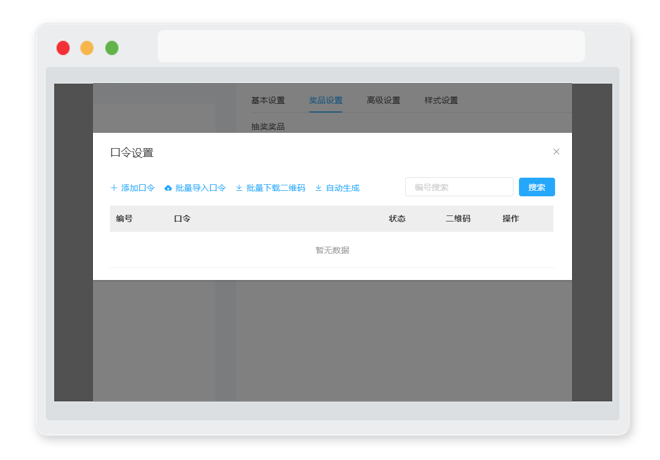Click the arrow icon beside 自动生成

pyautogui.click(x=319, y=188)
